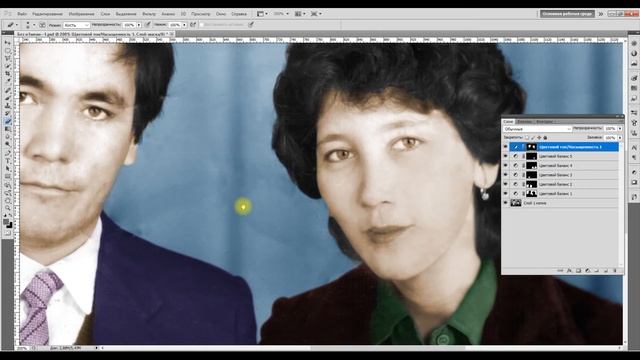Click the foreground color swatch

coord(6,222)
